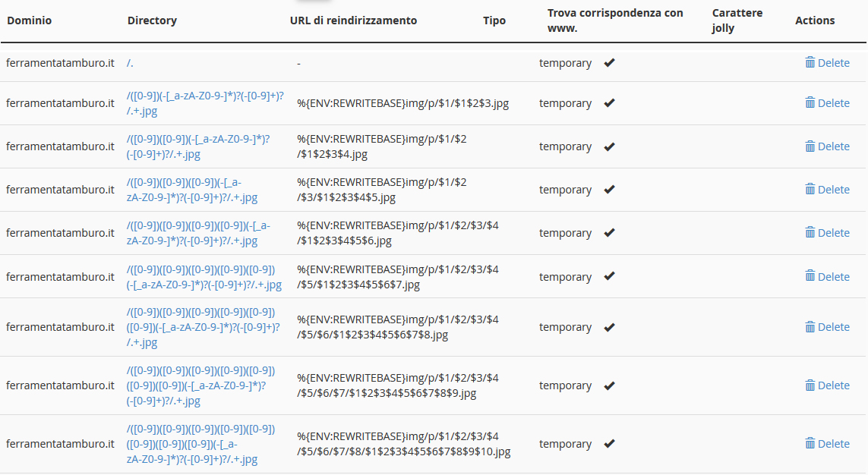Click the www checkmark in the $8$9$10.jpg row
The height and width of the screenshot is (475, 868).
(x=610, y=443)
